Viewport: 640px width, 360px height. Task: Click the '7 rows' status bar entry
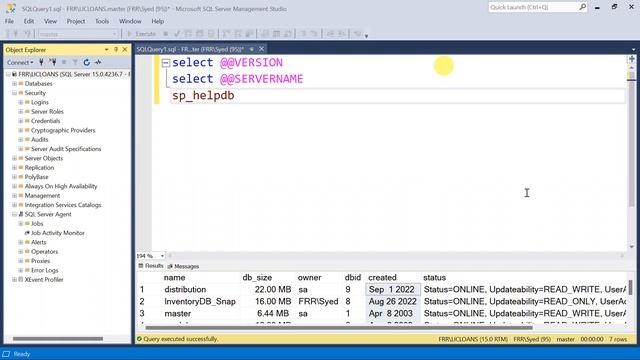[x=618, y=339]
